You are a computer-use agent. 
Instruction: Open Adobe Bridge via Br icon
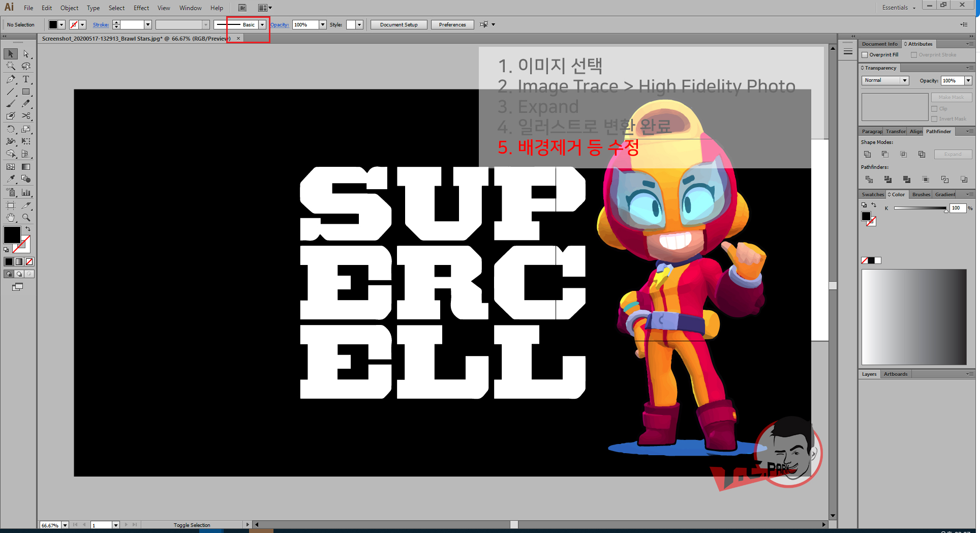(x=242, y=8)
